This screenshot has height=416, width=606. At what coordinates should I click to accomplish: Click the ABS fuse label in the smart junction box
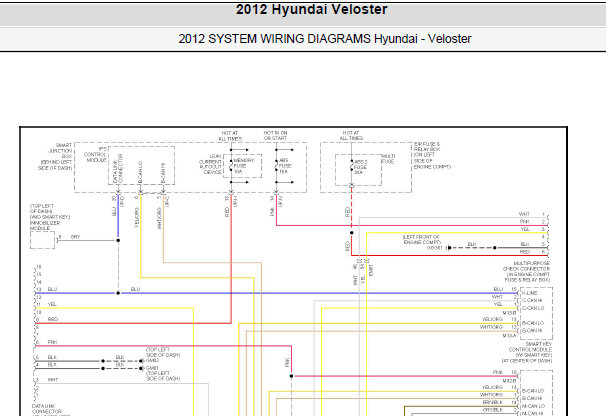point(285,165)
